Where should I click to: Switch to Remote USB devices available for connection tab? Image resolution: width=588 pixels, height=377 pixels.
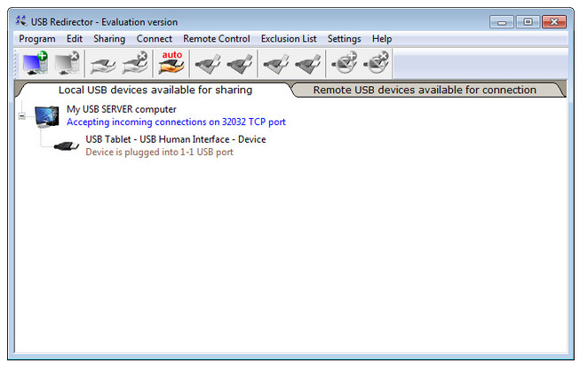click(425, 90)
